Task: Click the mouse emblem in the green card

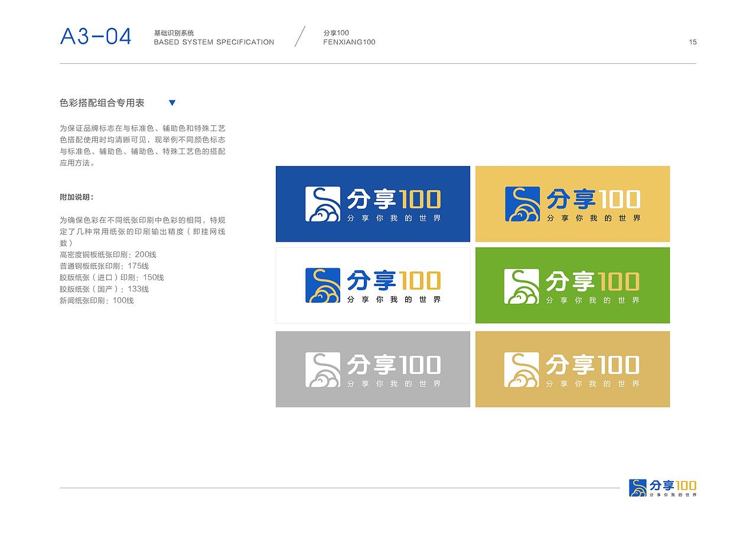Action: 522,286
